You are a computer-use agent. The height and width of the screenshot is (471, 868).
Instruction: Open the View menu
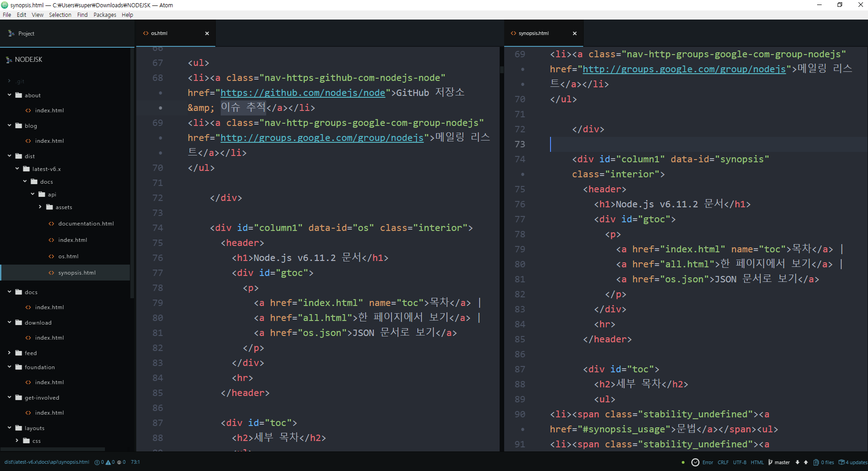coord(38,15)
